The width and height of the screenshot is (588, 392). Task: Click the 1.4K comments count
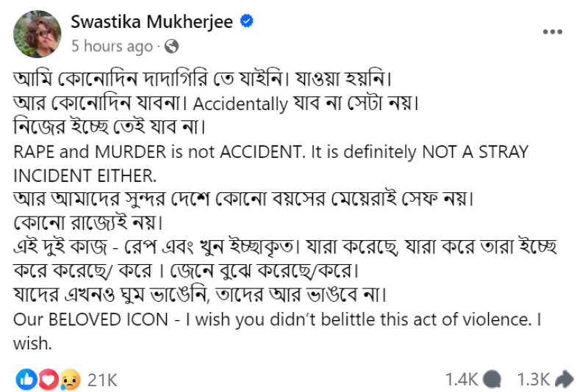point(461,380)
